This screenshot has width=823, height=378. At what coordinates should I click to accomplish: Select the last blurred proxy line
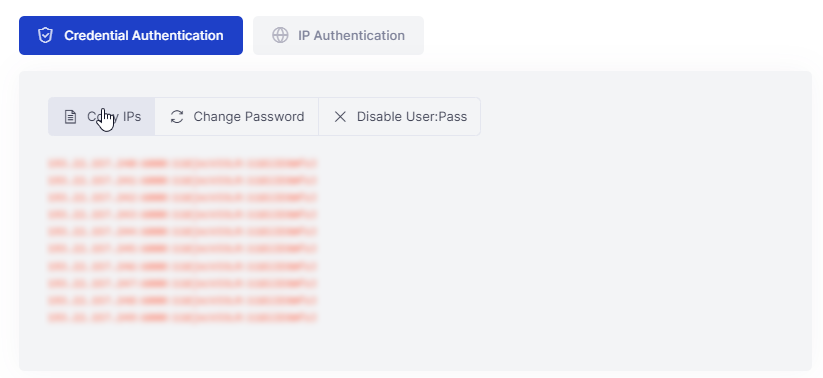point(183,318)
